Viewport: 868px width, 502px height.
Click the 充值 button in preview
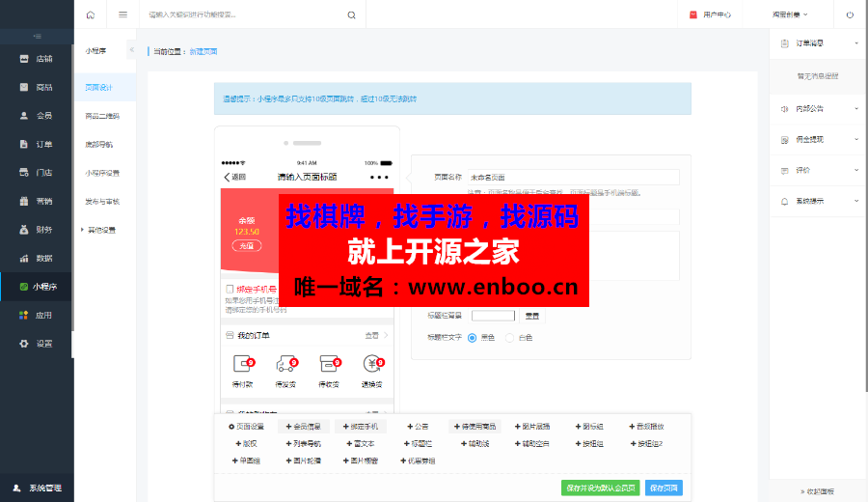click(247, 246)
